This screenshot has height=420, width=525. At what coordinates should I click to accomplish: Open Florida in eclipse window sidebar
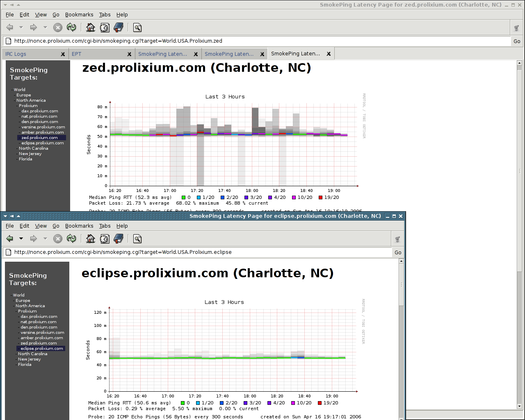[x=25, y=365]
